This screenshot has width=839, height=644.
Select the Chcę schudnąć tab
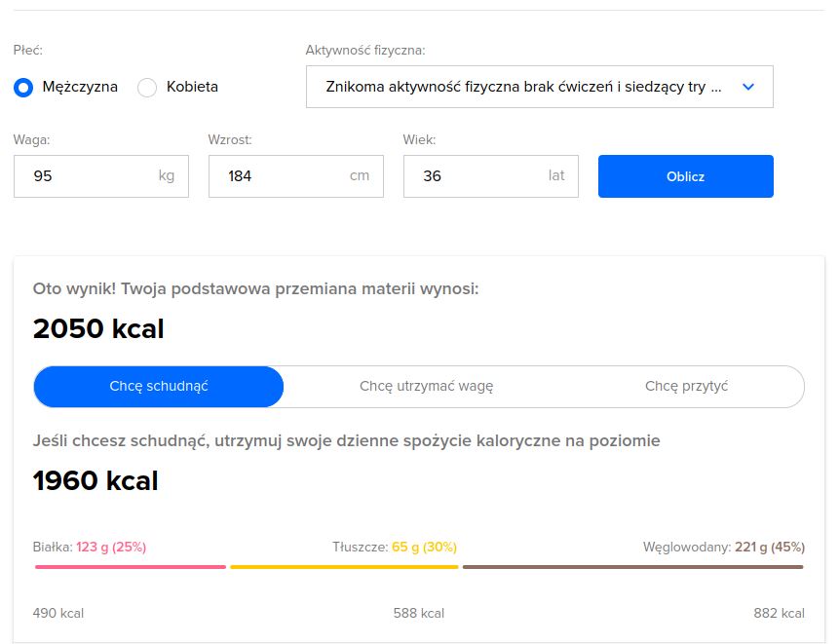159,386
